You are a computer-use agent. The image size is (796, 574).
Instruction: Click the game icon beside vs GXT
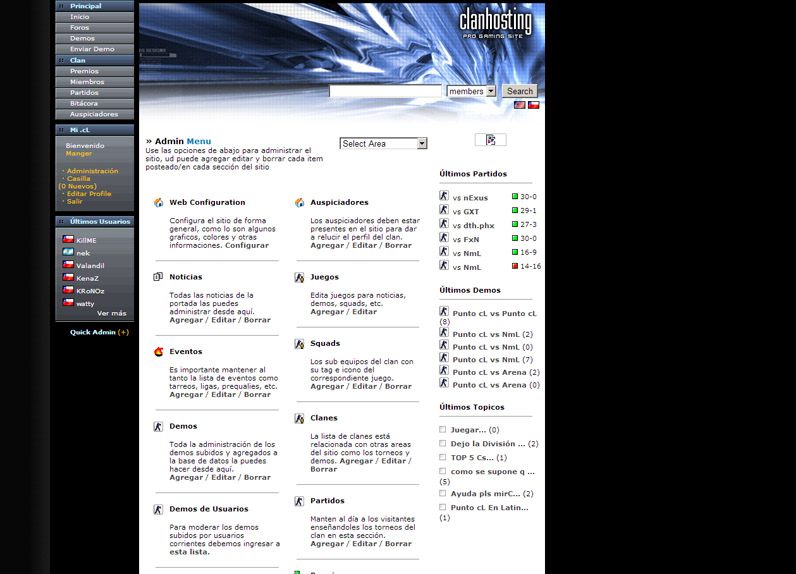pyautogui.click(x=444, y=210)
